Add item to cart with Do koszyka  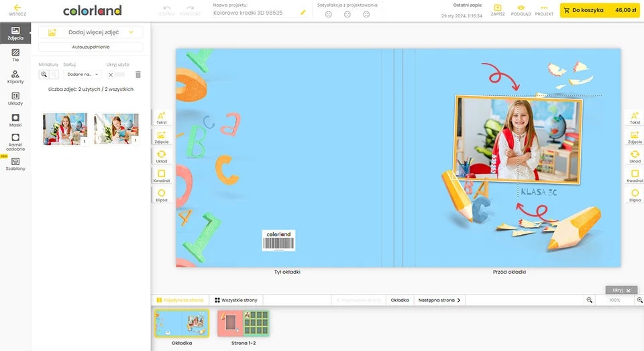[x=600, y=10]
